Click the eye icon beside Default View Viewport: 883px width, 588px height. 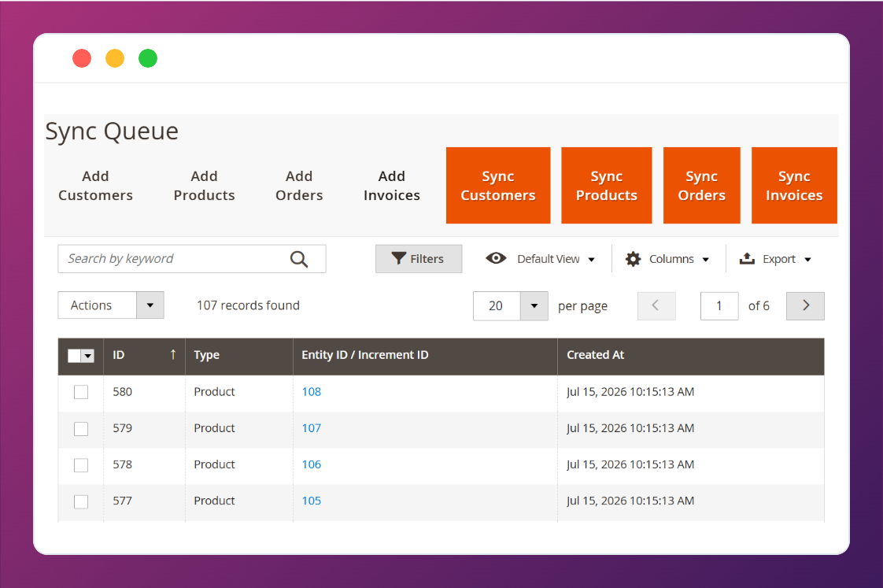[x=496, y=258]
